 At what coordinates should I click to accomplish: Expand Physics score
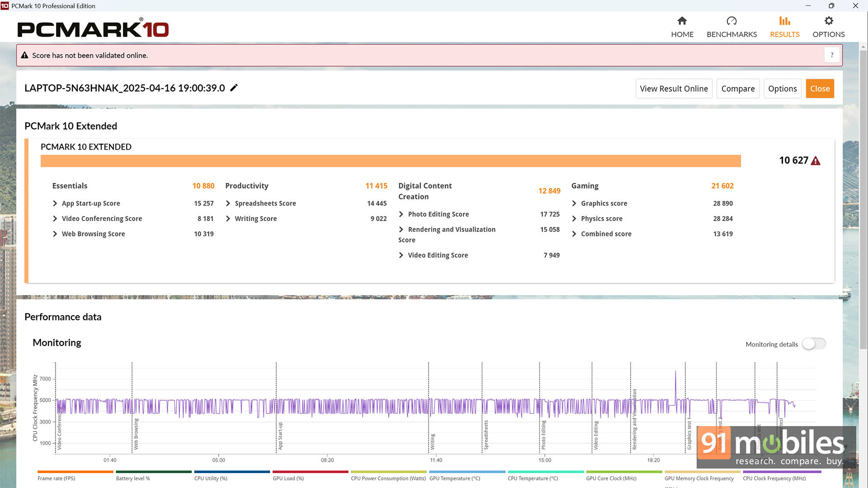tap(574, 219)
